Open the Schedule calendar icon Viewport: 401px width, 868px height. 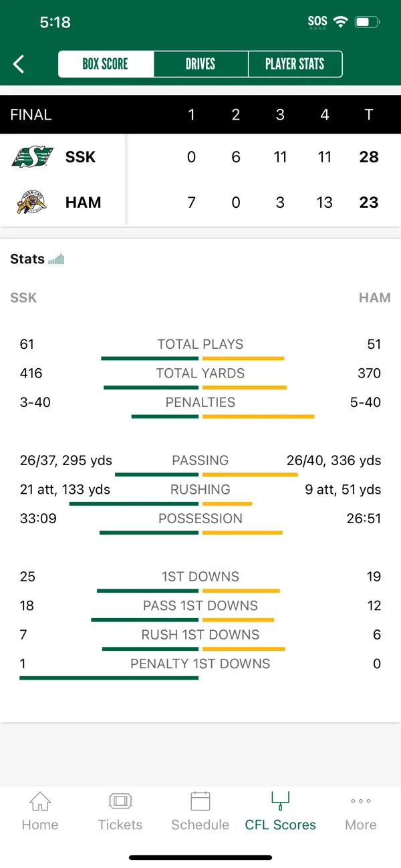(x=200, y=801)
